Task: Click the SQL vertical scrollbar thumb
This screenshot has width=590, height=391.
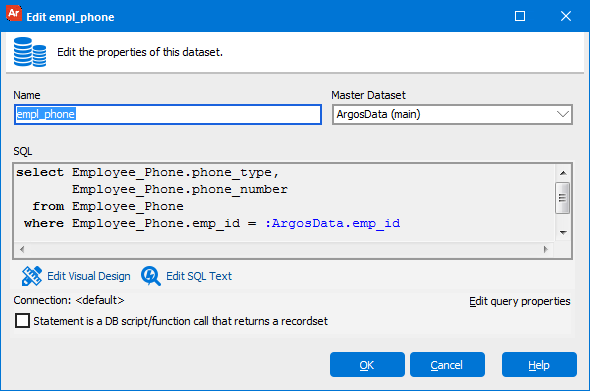Action: tap(563, 198)
